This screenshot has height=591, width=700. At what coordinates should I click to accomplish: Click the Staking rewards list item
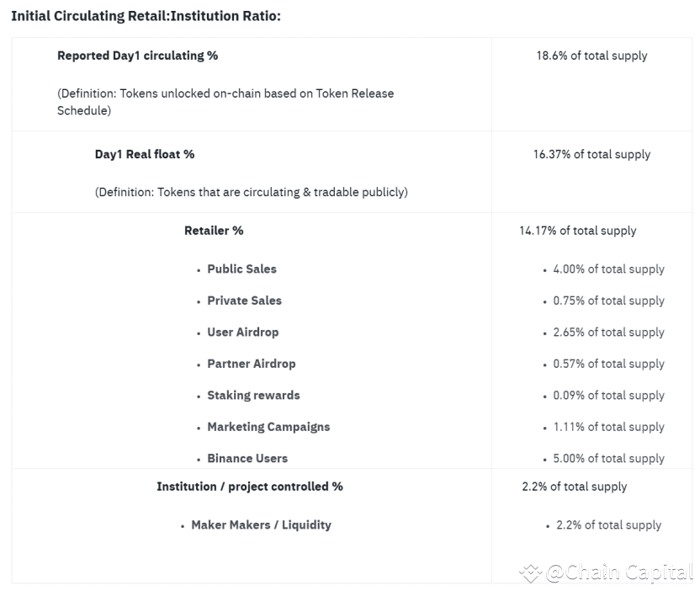click(253, 396)
